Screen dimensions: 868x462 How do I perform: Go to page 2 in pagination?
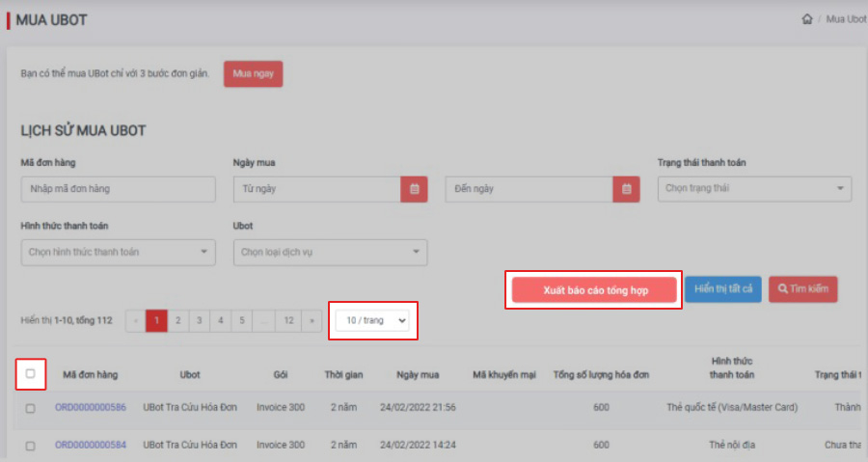point(177,321)
